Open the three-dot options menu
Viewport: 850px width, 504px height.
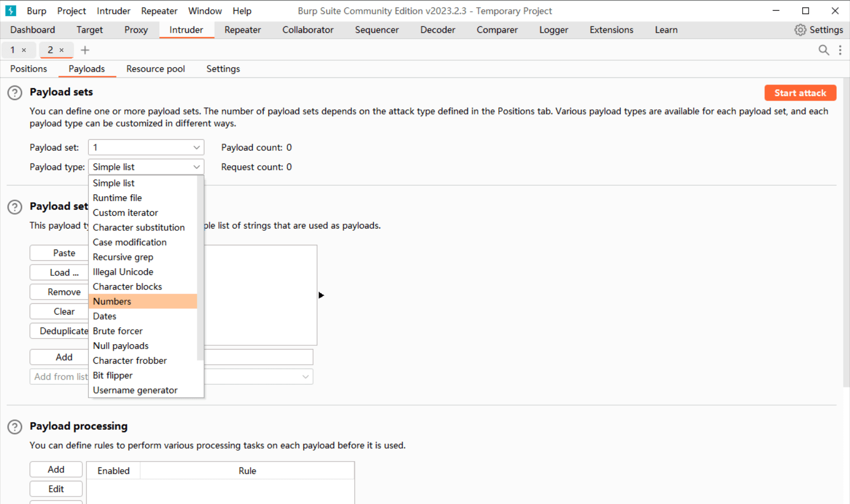(x=840, y=50)
